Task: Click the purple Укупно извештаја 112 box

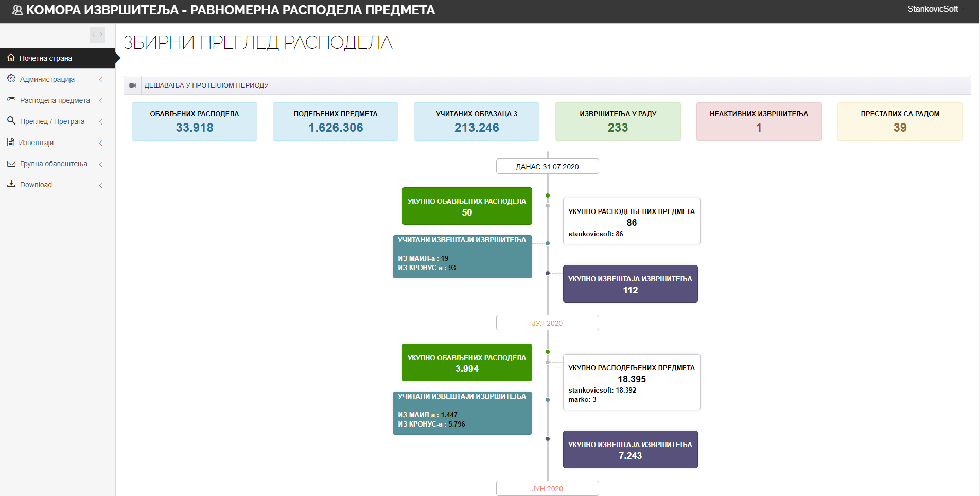Action: (630, 284)
